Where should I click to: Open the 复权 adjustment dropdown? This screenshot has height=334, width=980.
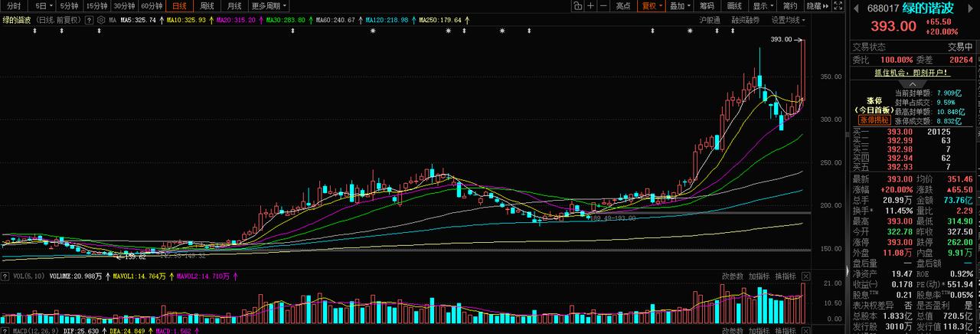pyautogui.click(x=652, y=5)
